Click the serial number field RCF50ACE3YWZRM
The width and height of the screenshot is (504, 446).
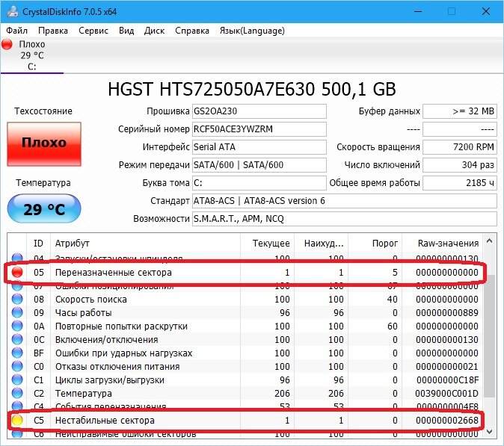259,129
